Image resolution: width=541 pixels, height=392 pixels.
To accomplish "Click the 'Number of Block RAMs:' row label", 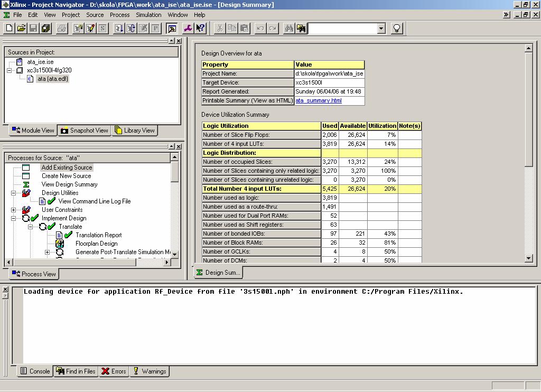I will pyautogui.click(x=261, y=242).
